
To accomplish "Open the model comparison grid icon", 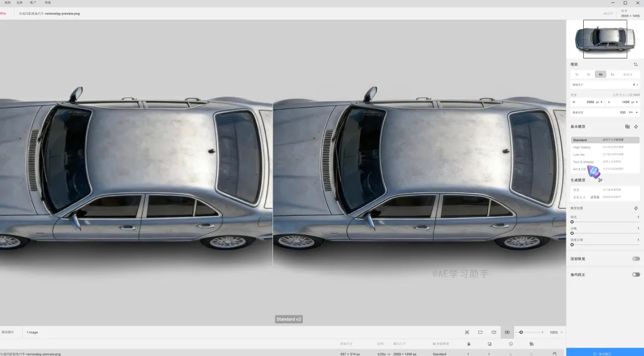I will click(627, 127).
